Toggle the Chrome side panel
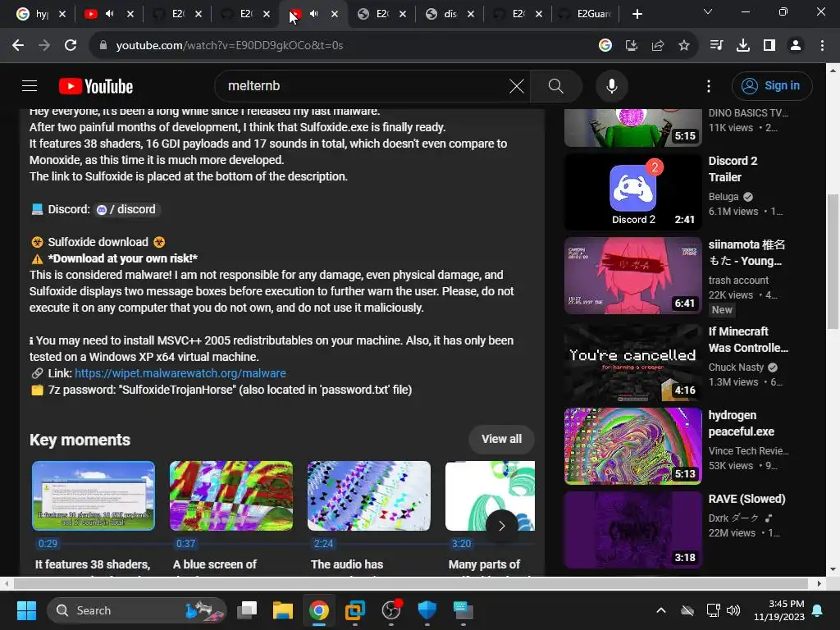Image resolution: width=840 pixels, height=630 pixels. pyautogui.click(x=769, y=46)
